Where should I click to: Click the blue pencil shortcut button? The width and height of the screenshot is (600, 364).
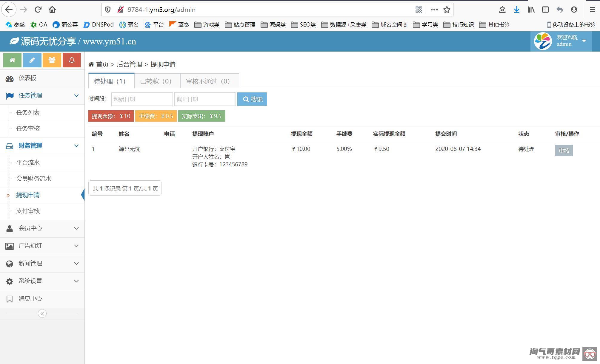pos(32,60)
